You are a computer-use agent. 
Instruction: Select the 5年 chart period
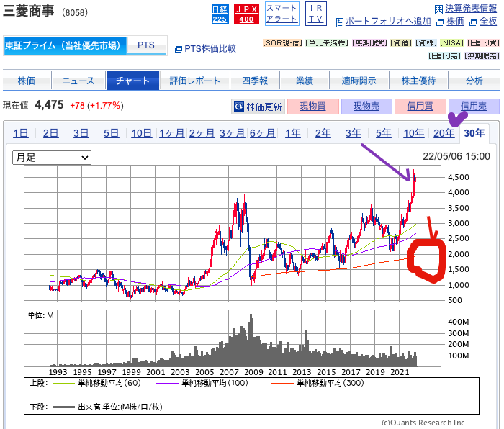pyautogui.click(x=384, y=133)
